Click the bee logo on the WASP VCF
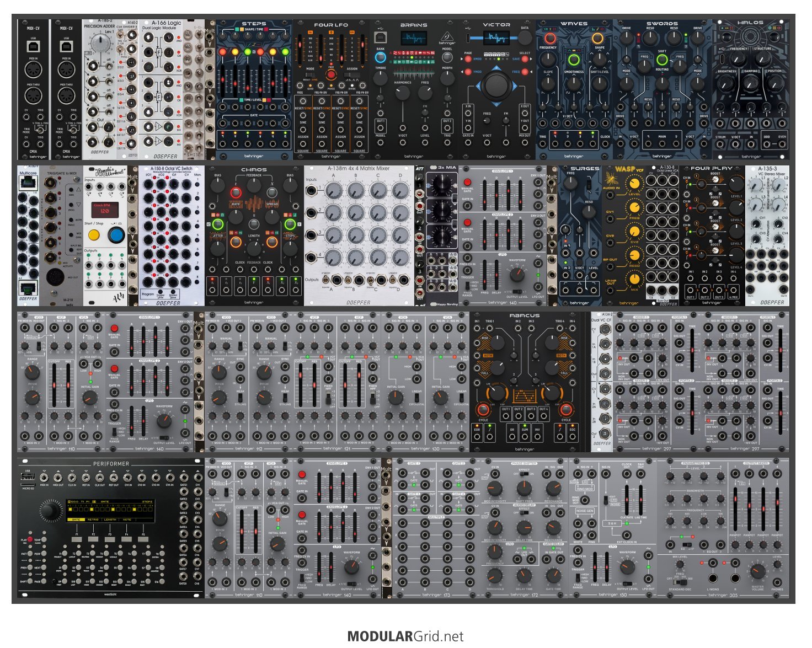Viewport: 812px width, 648px height. (611, 179)
